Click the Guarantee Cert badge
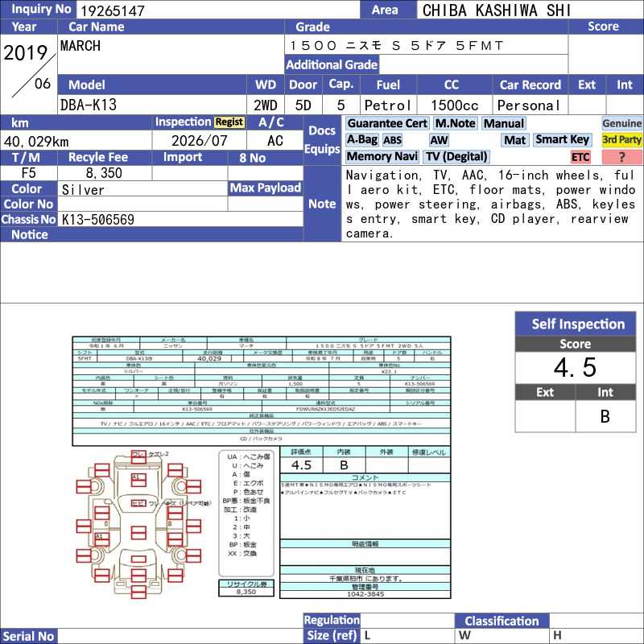Screen dimensions: 644x644 tap(387, 123)
